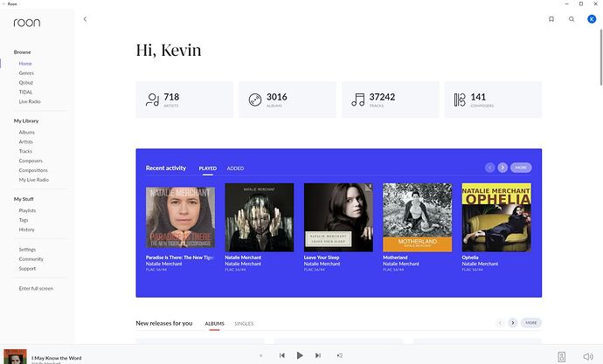Screen dimensions: 603x364
Task: Skip to next track
Action: [x=317, y=355]
